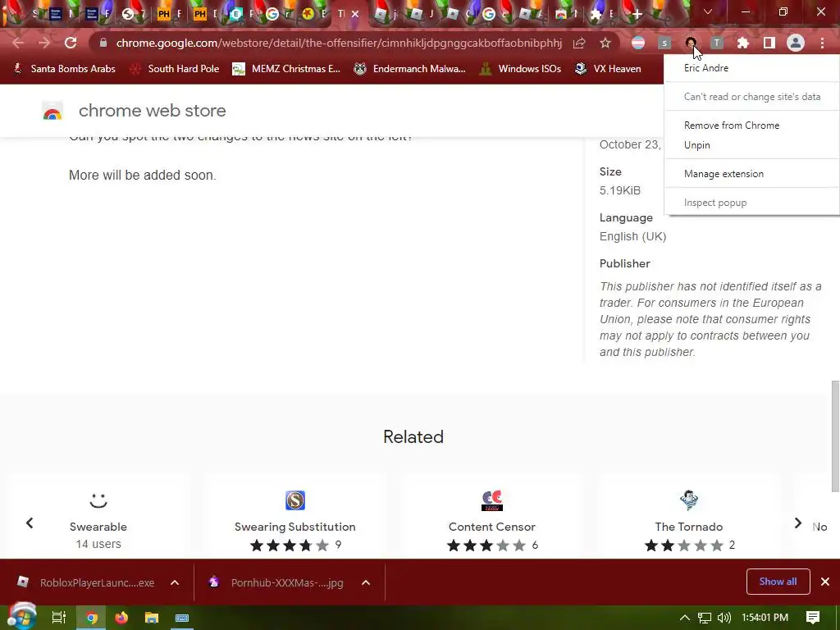
Task: Click the striped flag extension icon
Action: pos(638,43)
